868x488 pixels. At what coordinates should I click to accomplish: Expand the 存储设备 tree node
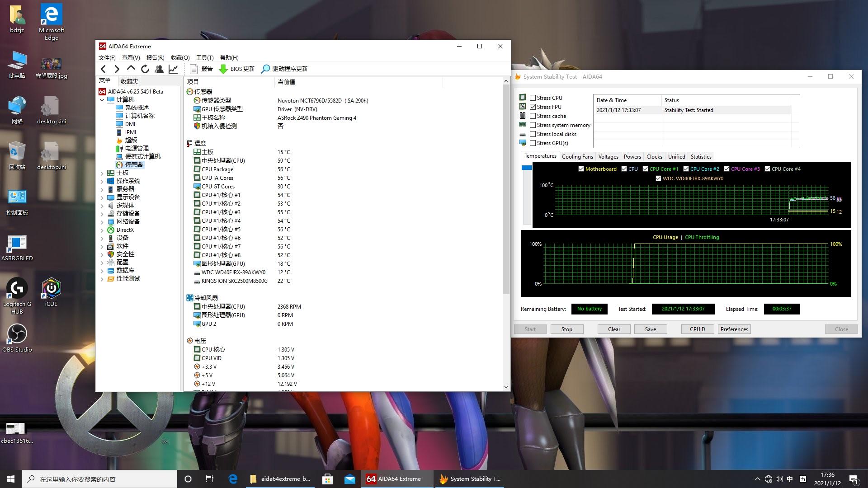[x=102, y=214]
